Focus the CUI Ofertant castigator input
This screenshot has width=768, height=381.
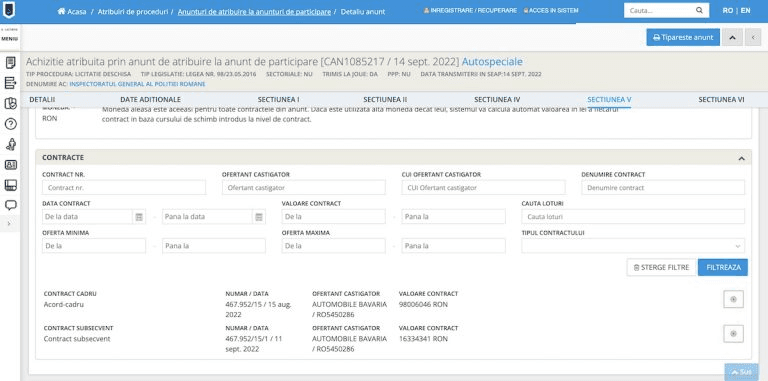pyautogui.click(x=483, y=188)
